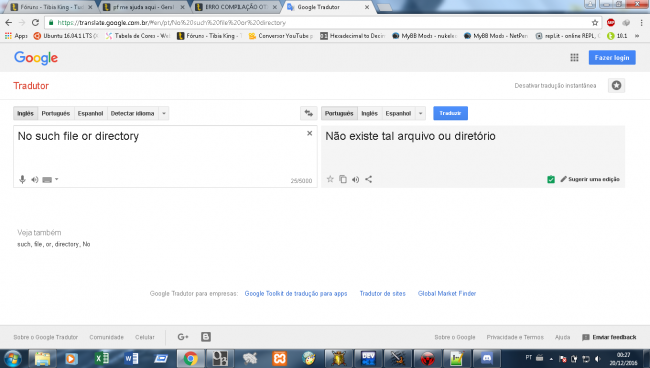650x368 pixels.
Task: Listen to the translation speaker icon
Action: click(x=356, y=179)
